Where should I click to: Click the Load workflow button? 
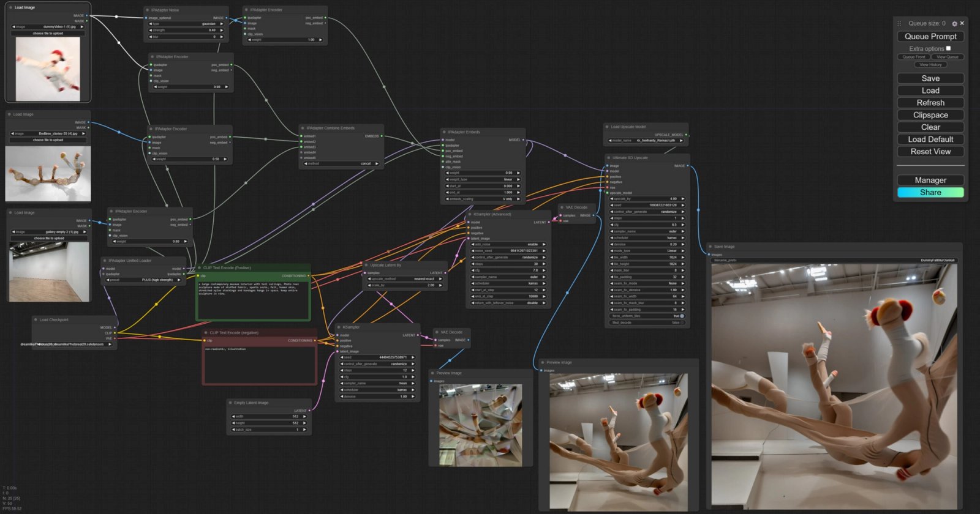click(x=930, y=91)
